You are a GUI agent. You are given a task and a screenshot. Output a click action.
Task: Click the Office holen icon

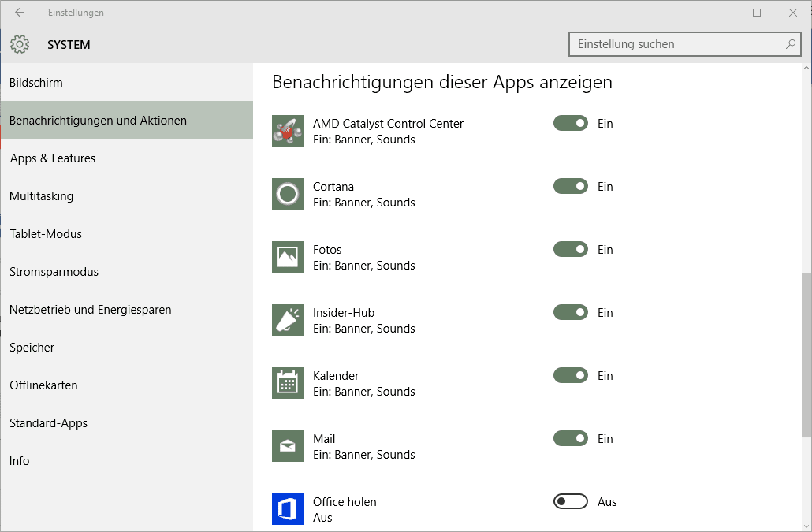coord(288,509)
